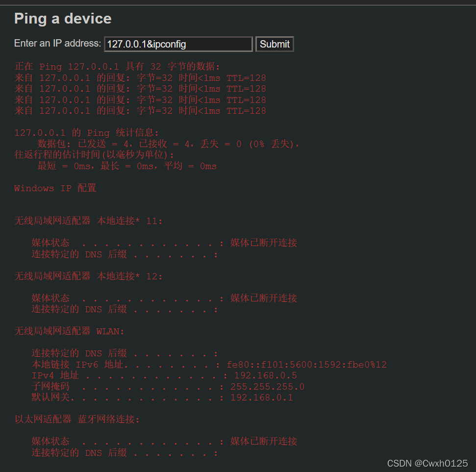Click the IP address input field

[x=178, y=44]
